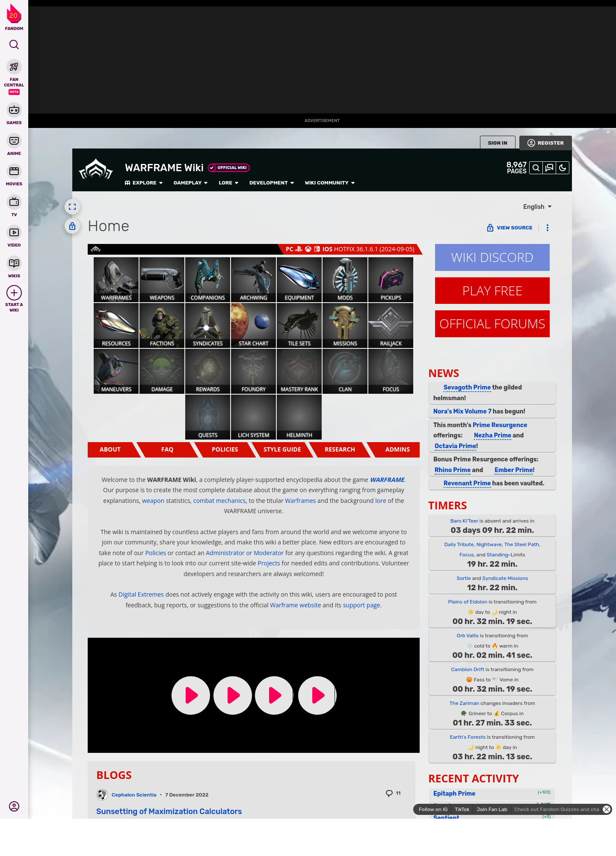This screenshot has width=616, height=856.
Task: Click the Warframe lotus logo in the header
Action: tap(96, 169)
